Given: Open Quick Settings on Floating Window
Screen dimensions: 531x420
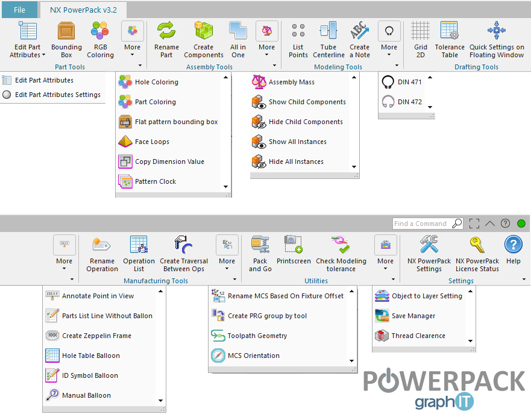Looking at the screenshot, I should [x=497, y=40].
